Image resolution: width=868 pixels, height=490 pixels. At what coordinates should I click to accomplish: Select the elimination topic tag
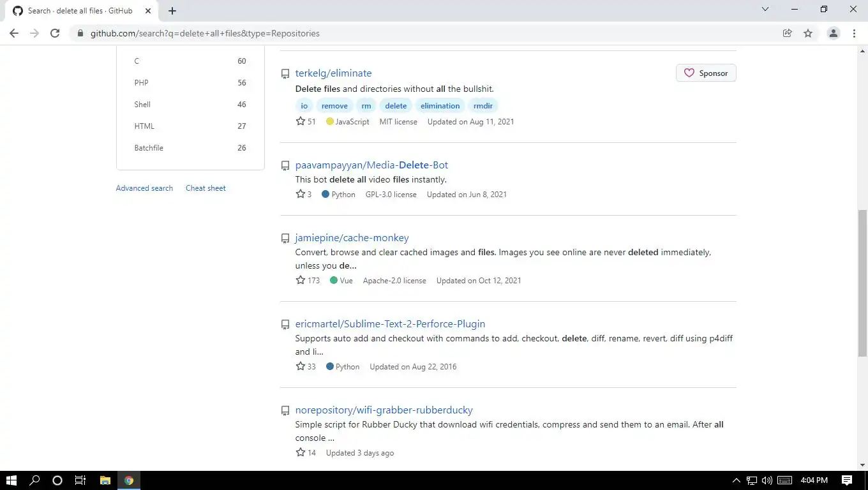tap(440, 106)
